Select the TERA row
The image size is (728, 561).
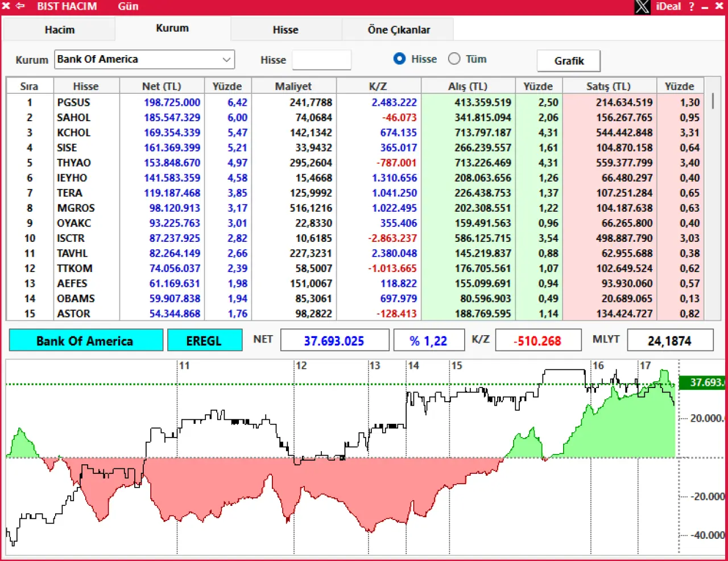(355, 193)
